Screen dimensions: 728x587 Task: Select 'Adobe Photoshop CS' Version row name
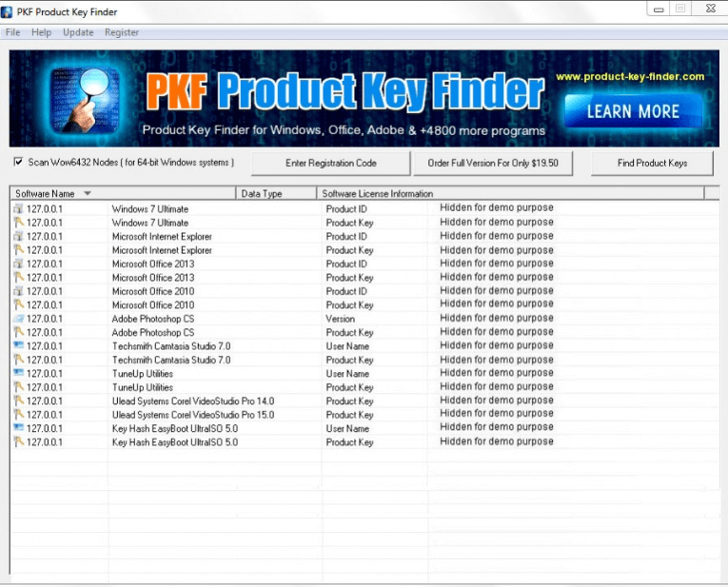pos(153,319)
